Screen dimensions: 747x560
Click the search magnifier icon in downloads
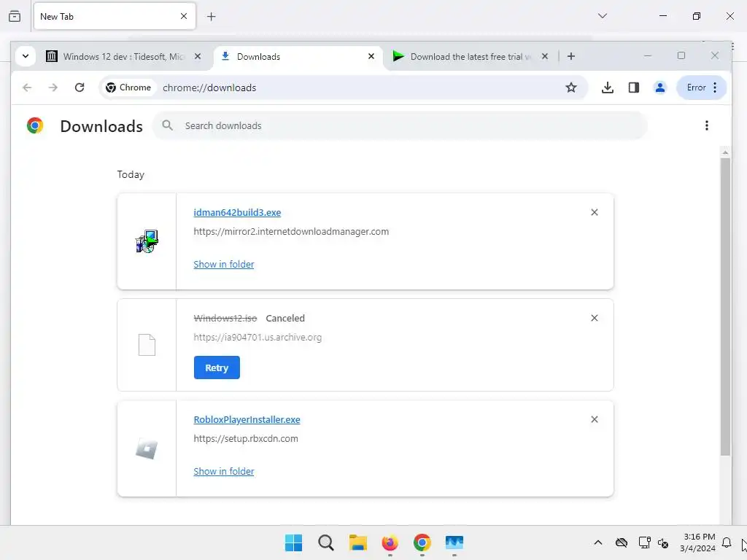click(x=167, y=125)
